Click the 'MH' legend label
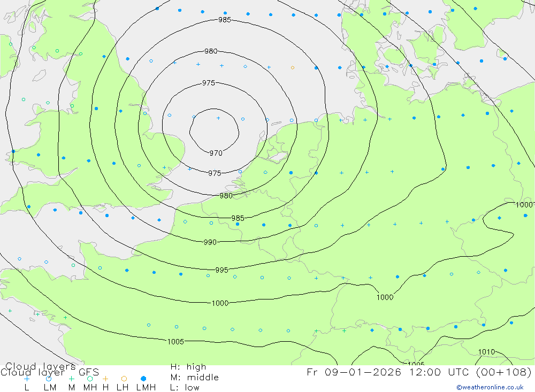The height and width of the screenshot is (392, 535). pyautogui.click(x=90, y=388)
